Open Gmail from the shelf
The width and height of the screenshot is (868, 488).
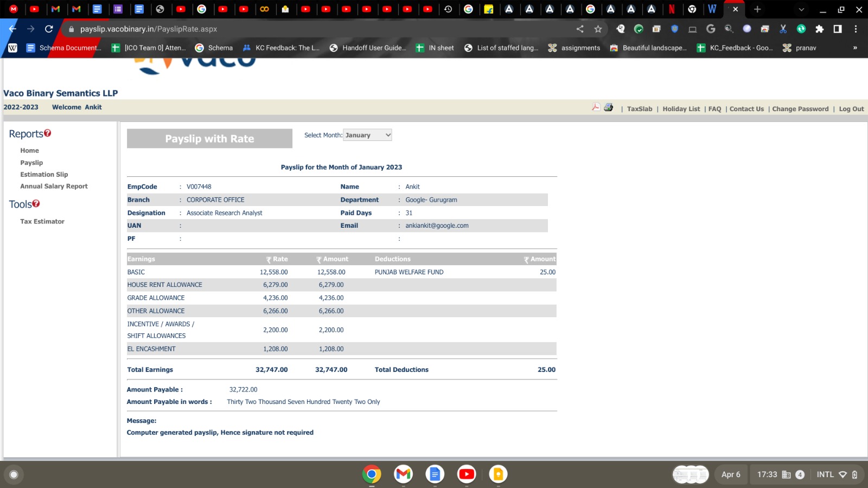pyautogui.click(x=403, y=474)
